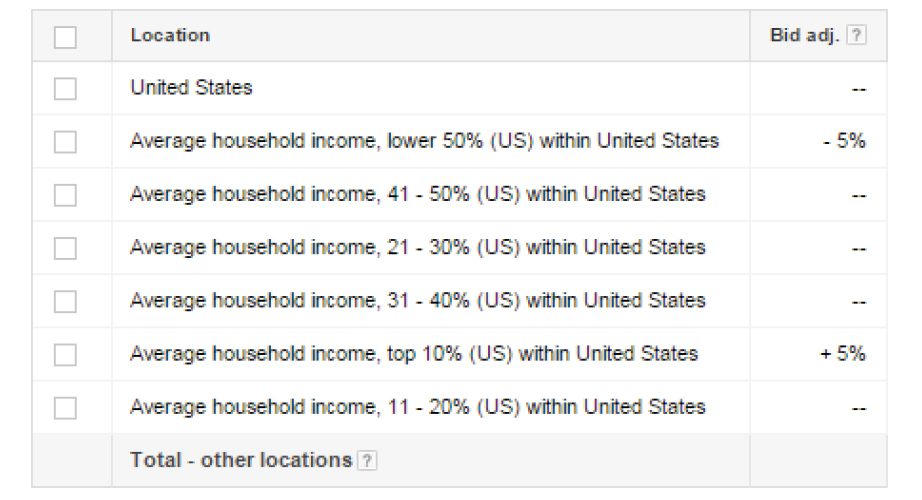Click the Total - other locations label
Viewport: 922px width, 500px height.
(x=240, y=460)
